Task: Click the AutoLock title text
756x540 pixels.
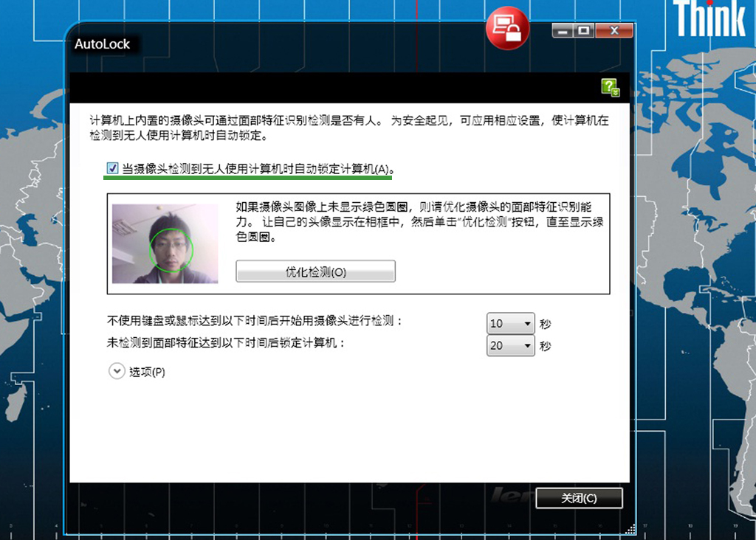Action: (x=102, y=44)
